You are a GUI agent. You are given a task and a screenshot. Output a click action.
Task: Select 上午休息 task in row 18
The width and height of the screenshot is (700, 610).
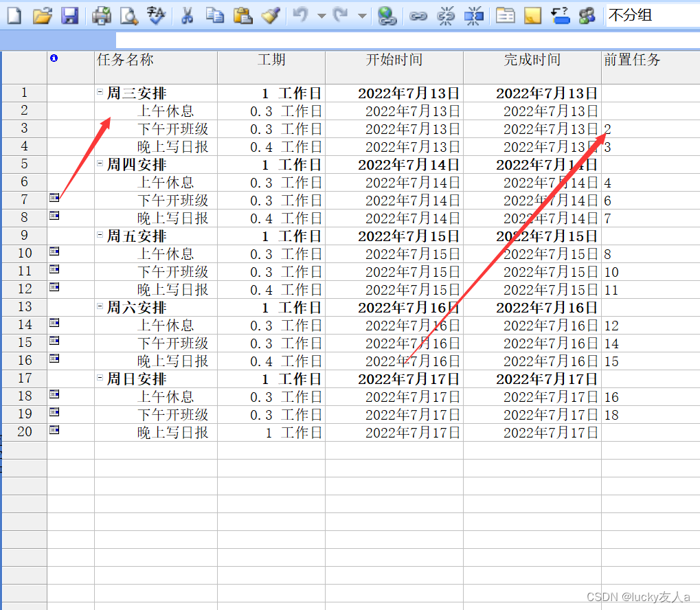tap(156, 396)
